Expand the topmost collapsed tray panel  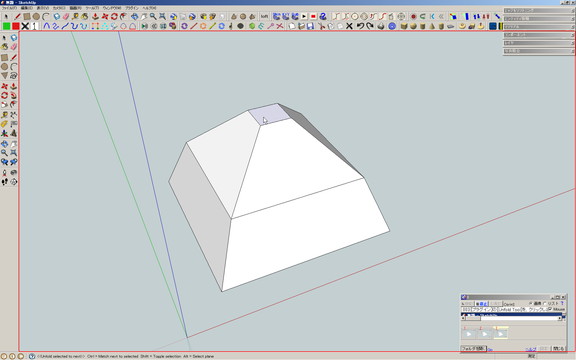point(539,11)
